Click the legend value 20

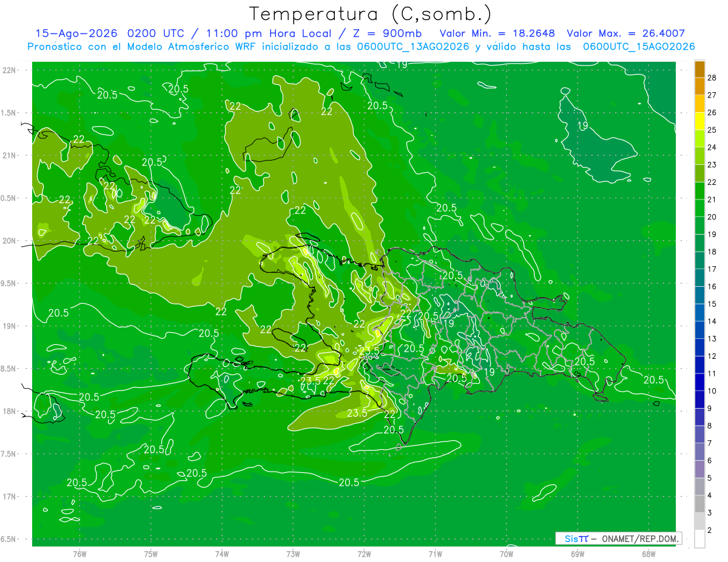click(712, 217)
